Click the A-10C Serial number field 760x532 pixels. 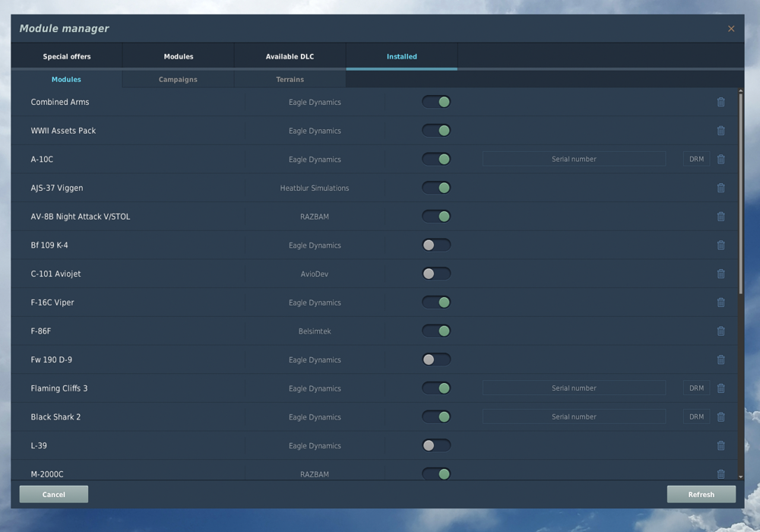tap(574, 159)
